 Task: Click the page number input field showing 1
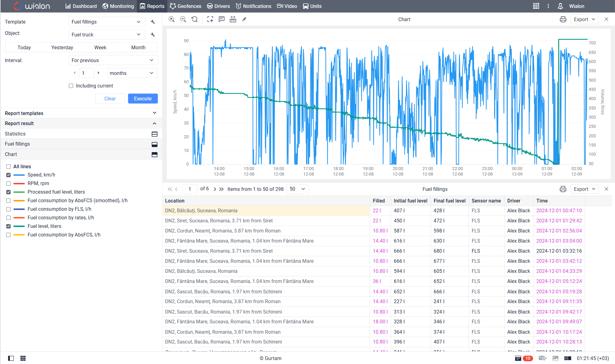click(x=190, y=189)
